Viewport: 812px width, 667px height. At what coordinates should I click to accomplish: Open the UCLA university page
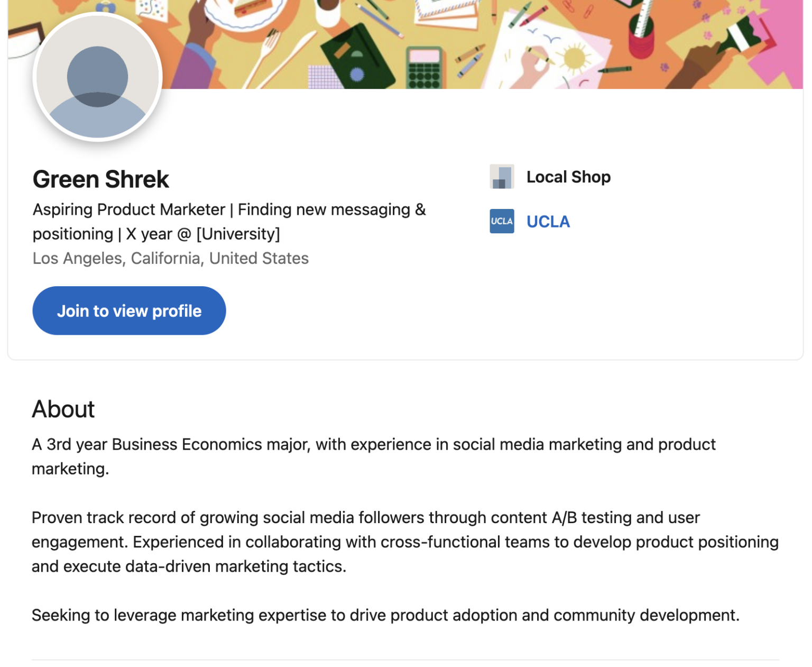click(548, 222)
